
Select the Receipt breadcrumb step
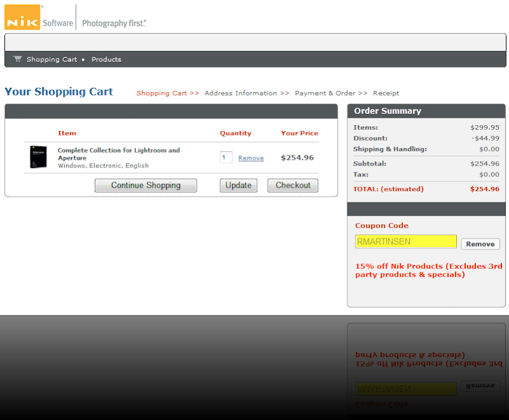pos(386,93)
